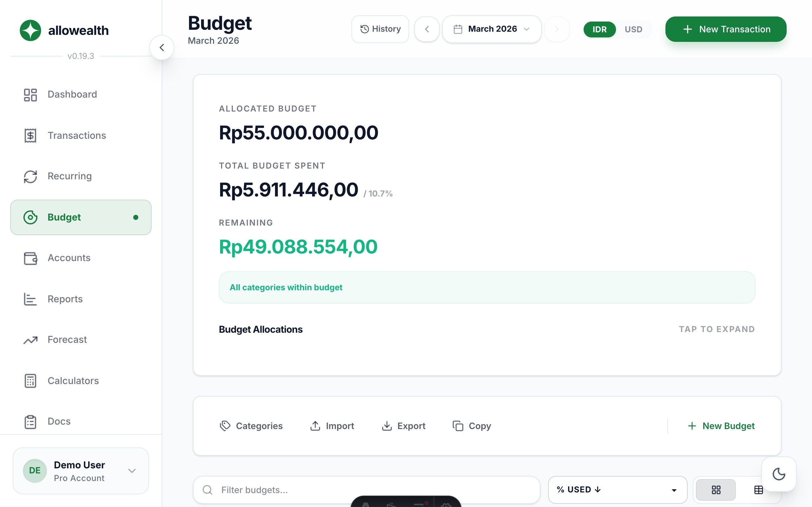Switch to the Budget section
Viewport: 812px width, 507px height.
click(x=64, y=217)
